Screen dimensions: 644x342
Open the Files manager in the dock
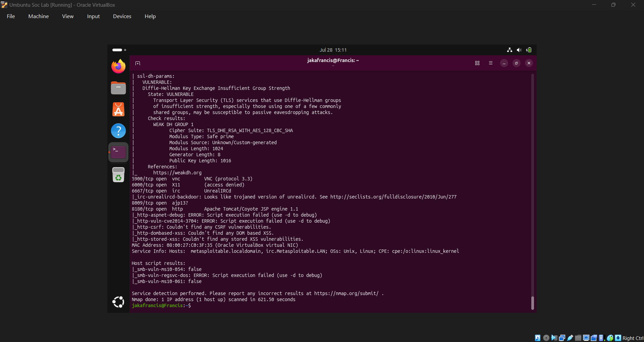click(x=118, y=88)
